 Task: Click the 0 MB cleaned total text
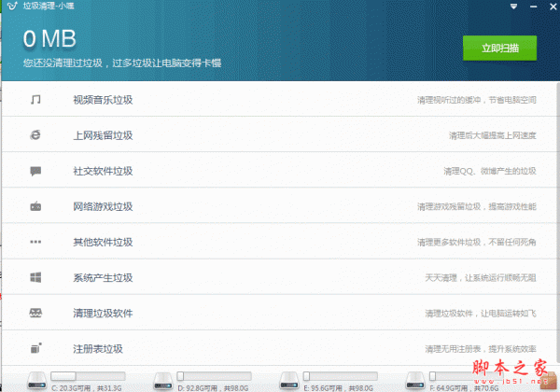tap(49, 38)
